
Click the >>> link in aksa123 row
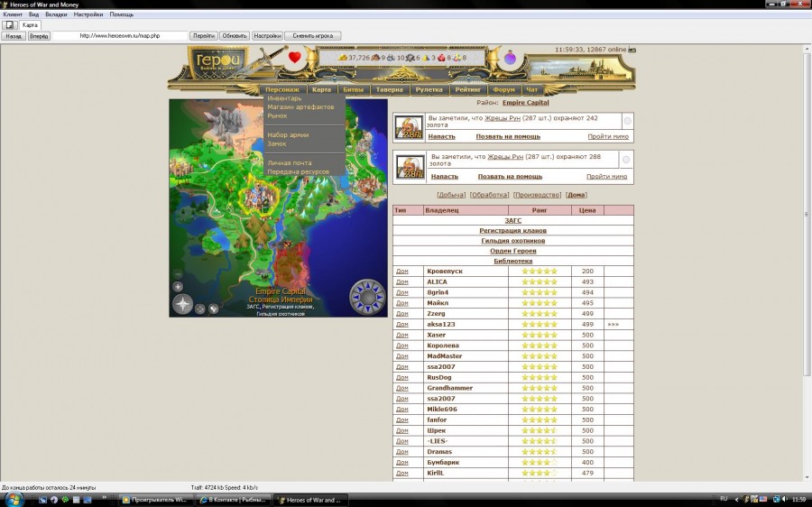coord(614,325)
